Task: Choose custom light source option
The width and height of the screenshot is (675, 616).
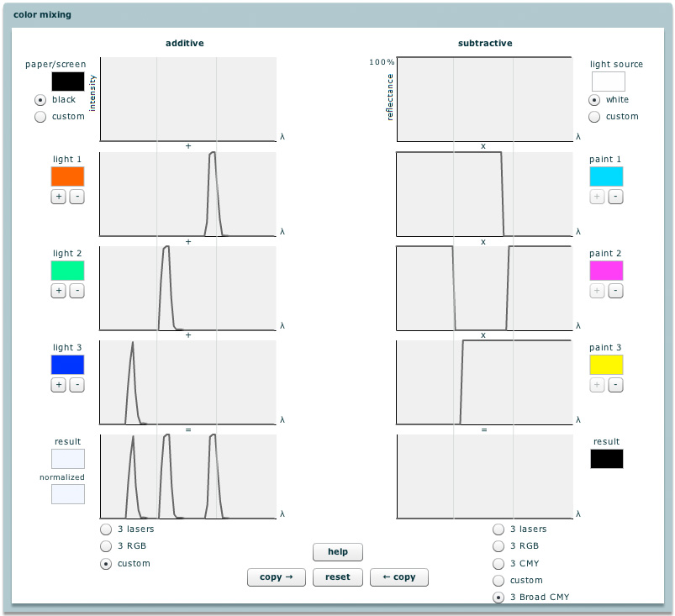Action: pos(594,117)
